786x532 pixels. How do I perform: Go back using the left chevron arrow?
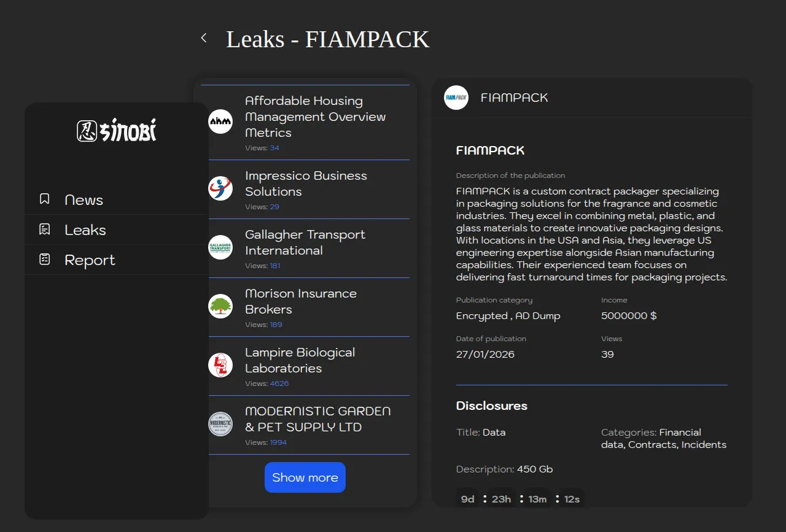coord(204,38)
